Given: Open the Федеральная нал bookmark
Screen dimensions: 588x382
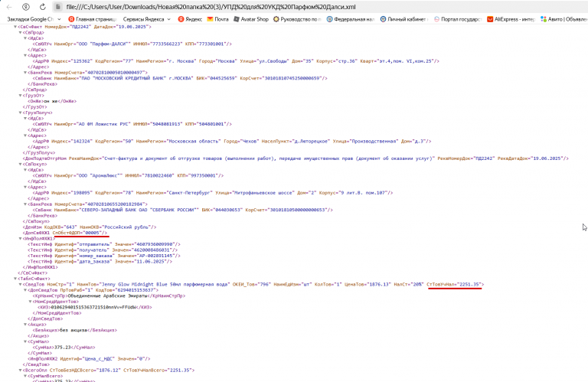Looking at the screenshot, I should point(351,19).
